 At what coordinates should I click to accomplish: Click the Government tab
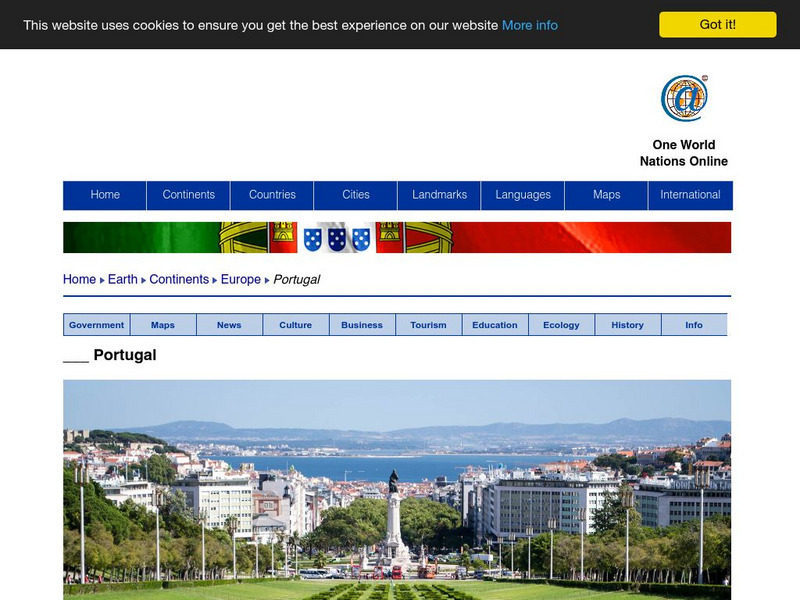tap(95, 324)
